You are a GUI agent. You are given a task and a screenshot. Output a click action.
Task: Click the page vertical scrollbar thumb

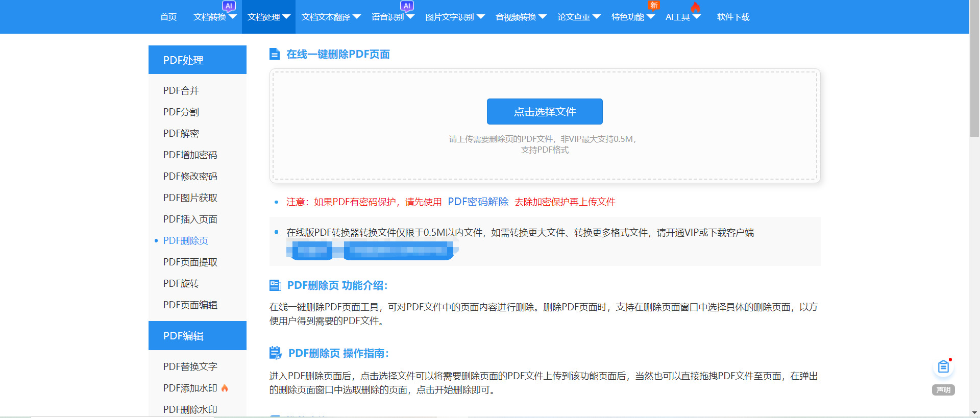pos(974,71)
